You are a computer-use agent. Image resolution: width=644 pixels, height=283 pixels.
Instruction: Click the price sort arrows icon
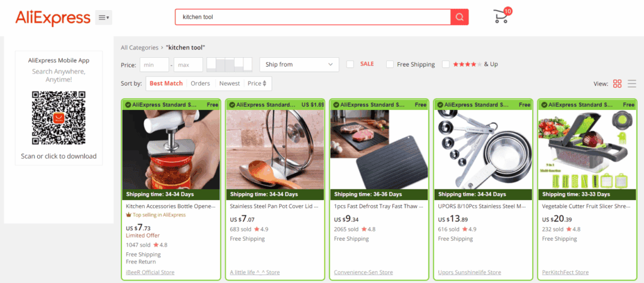265,84
